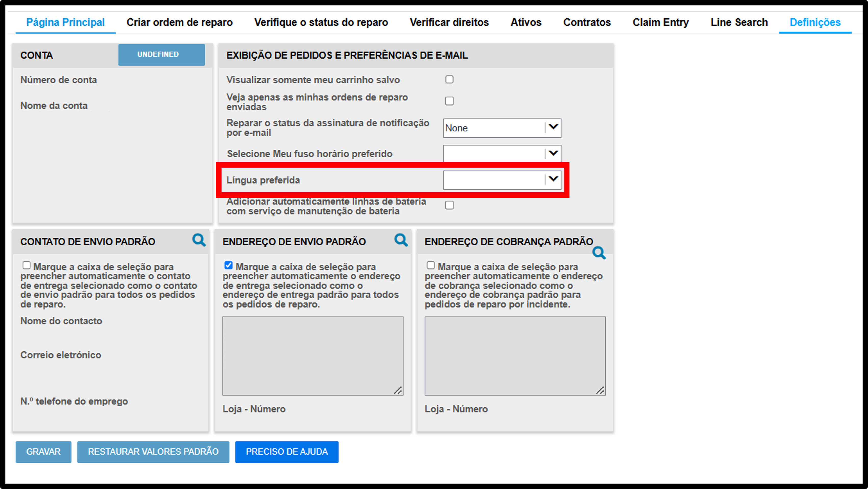This screenshot has height=489, width=868.
Task: Open the Língua preferida dropdown
Action: click(x=502, y=180)
